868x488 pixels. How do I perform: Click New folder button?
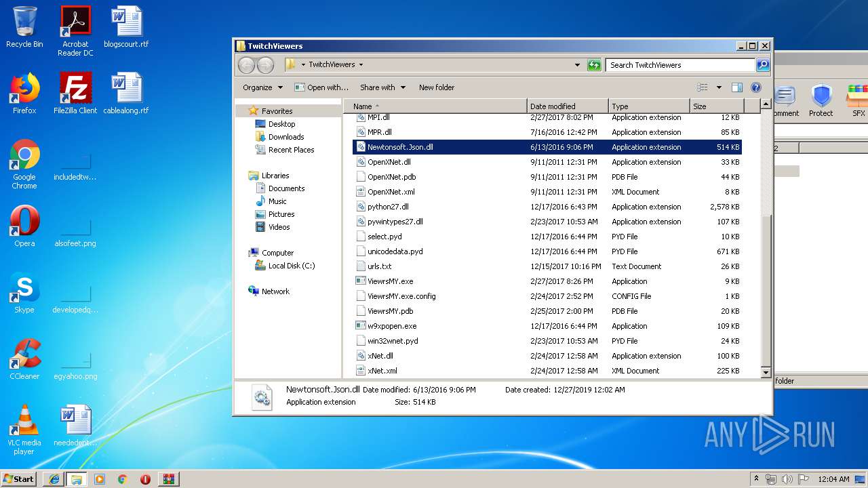(437, 87)
